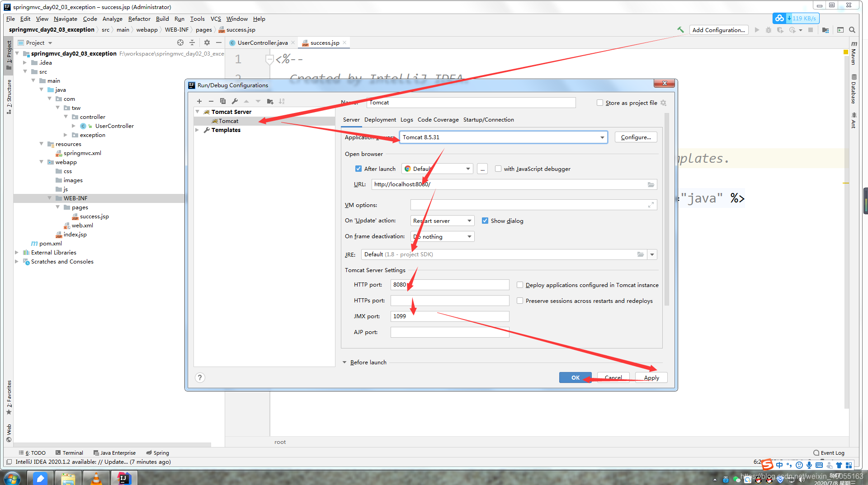Open Windows Start button
This screenshot has width=868, height=485.
[x=12, y=478]
